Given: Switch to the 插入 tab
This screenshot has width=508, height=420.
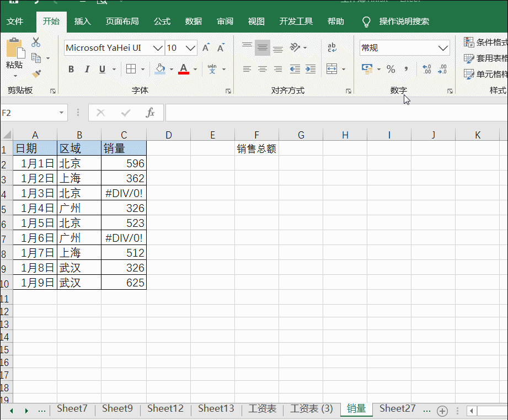Looking at the screenshot, I should (83, 22).
